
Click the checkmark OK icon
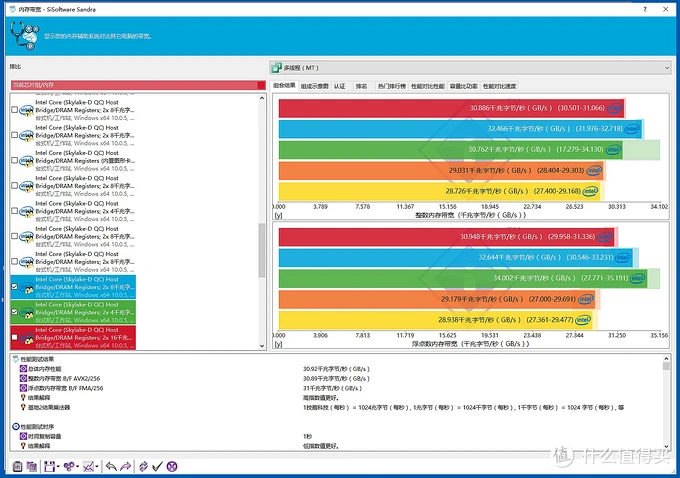pyautogui.click(x=157, y=466)
